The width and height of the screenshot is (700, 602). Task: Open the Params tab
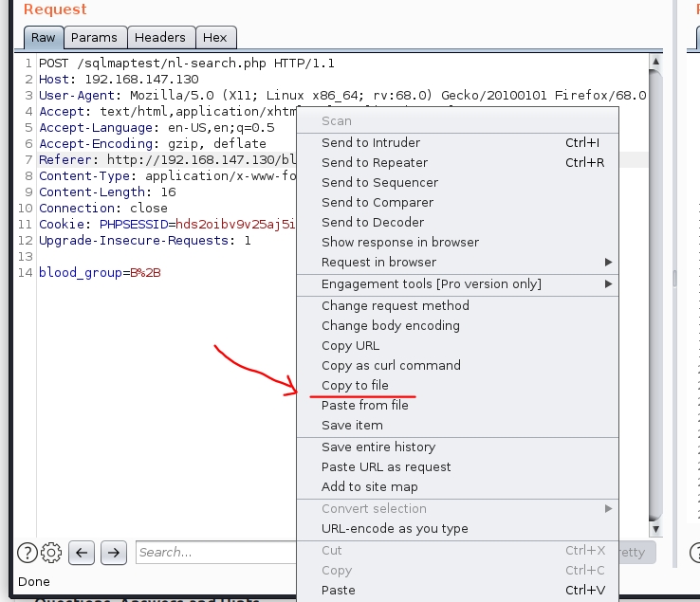(x=94, y=37)
